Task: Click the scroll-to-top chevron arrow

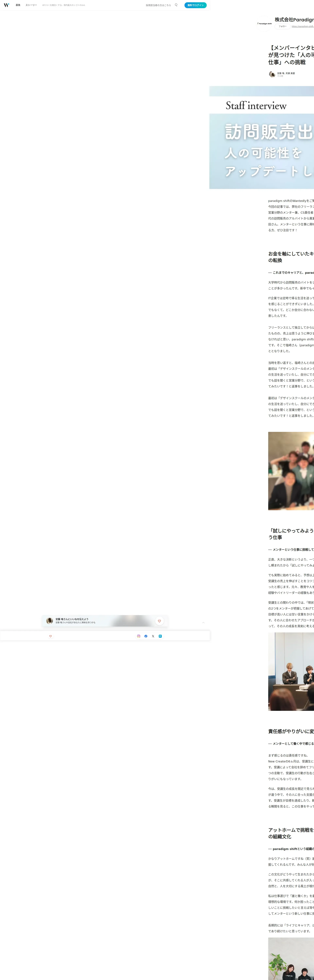Action: point(203,623)
